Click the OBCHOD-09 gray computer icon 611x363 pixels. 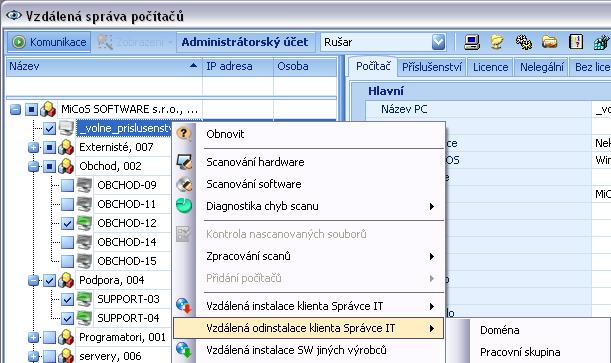click(84, 185)
